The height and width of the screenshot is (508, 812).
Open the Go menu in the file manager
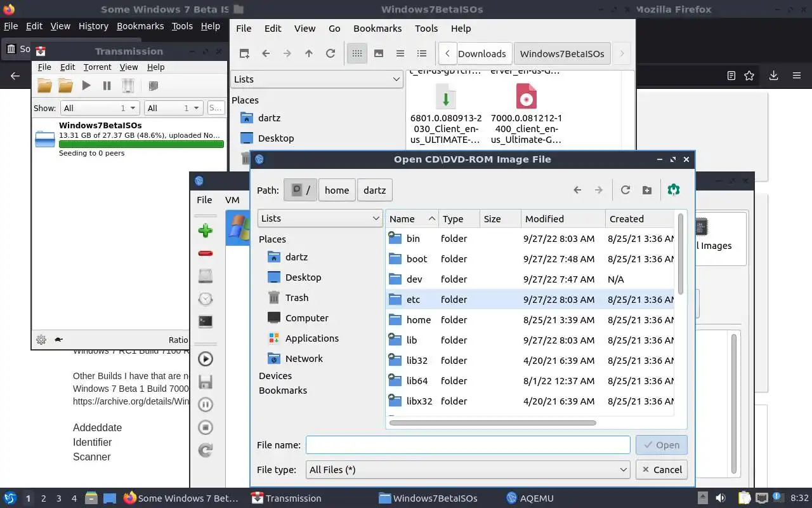[334, 28]
